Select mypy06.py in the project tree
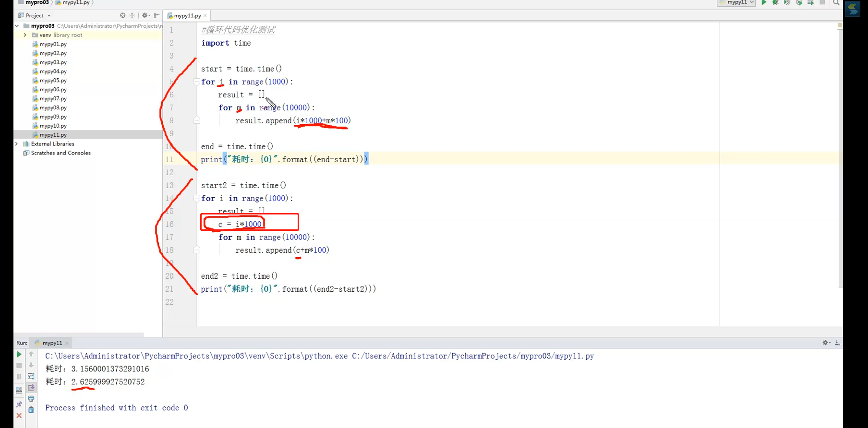Screen dimensions: 868x428 pos(53,90)
